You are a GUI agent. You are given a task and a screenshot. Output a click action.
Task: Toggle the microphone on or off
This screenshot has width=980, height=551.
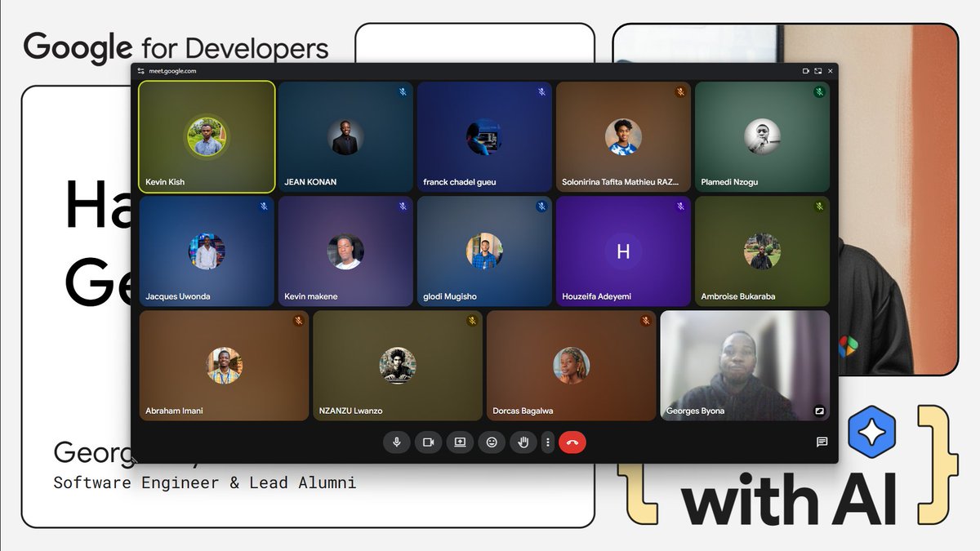pos(397,442)
